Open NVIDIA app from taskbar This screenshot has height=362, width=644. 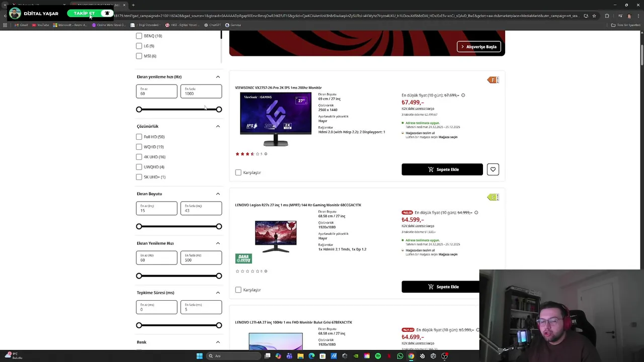tap(356, 356)
